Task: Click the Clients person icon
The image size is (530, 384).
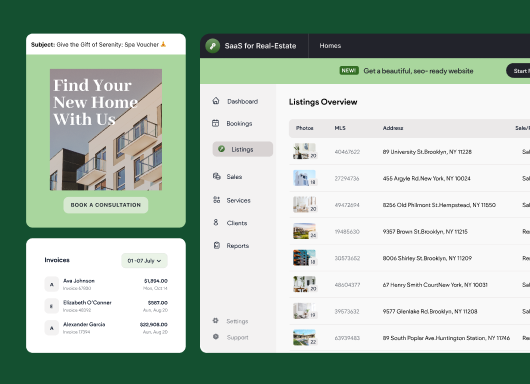Action: [216, 222]
